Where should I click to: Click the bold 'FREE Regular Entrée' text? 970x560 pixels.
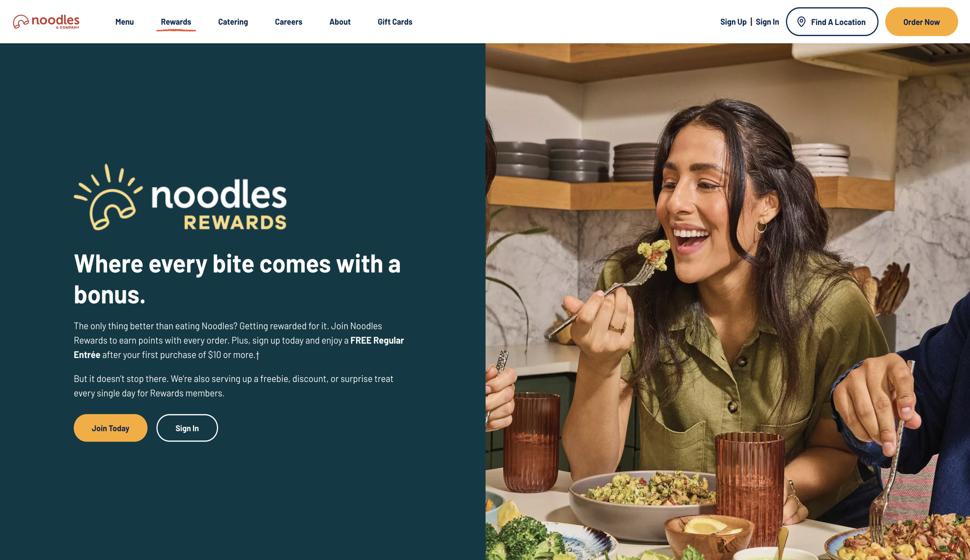[239, 347]
